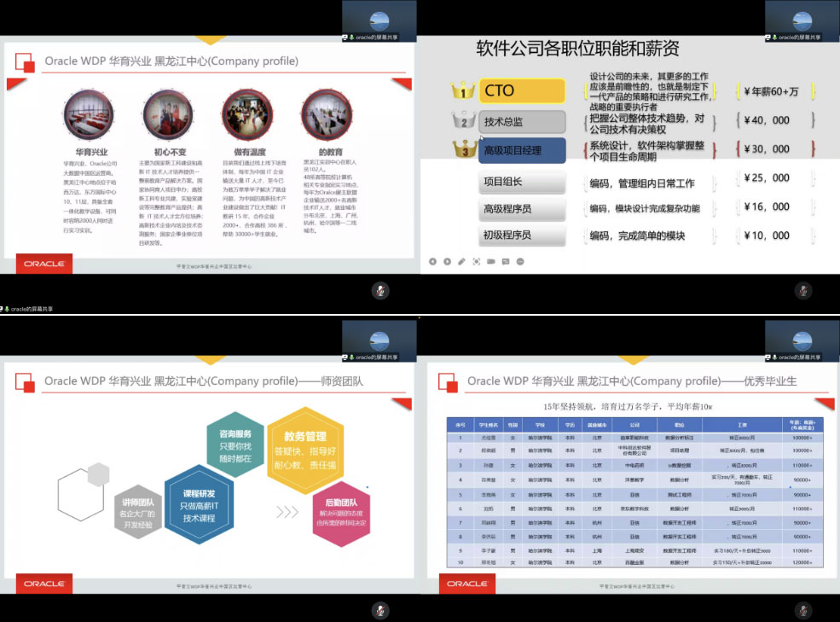Toggle muted microphone under the salary slide
The height and width of the screenshot is (622, 840).
[802, 291]
